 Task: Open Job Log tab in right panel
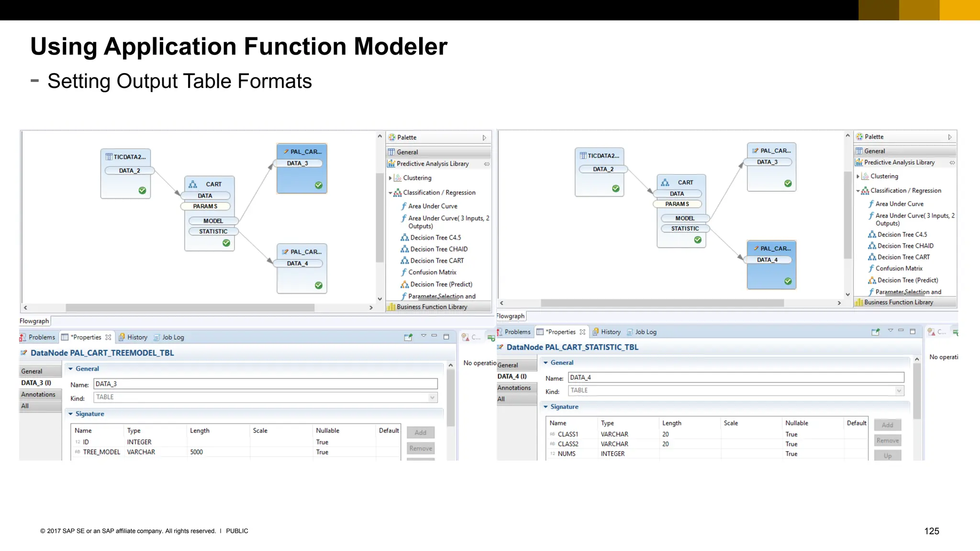point(645,332)
